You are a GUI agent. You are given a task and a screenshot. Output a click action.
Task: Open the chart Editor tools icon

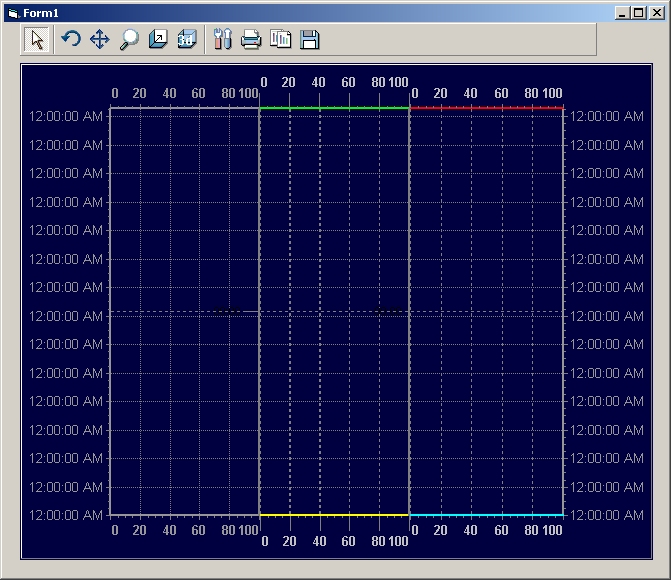click(x=223, y=39)
